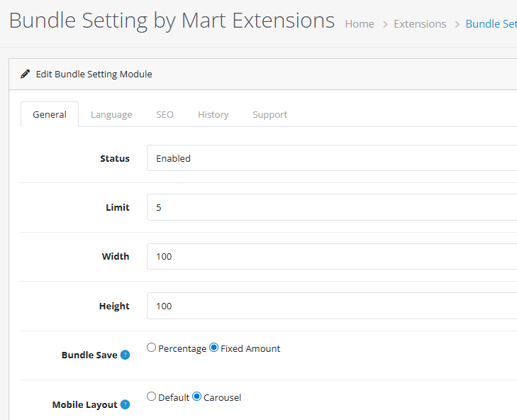Select the Default mobile layout option

coord(152,397)
